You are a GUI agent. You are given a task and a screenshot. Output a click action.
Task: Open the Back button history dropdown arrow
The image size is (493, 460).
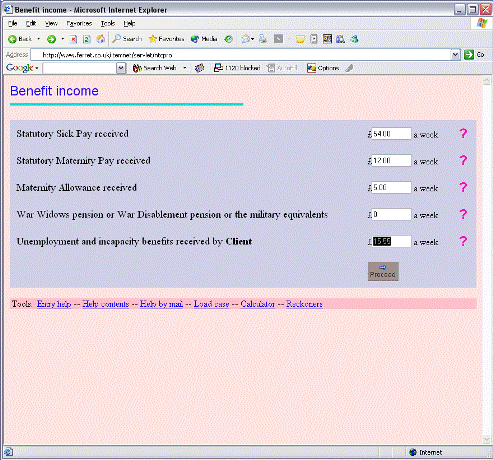pos(39,39)
